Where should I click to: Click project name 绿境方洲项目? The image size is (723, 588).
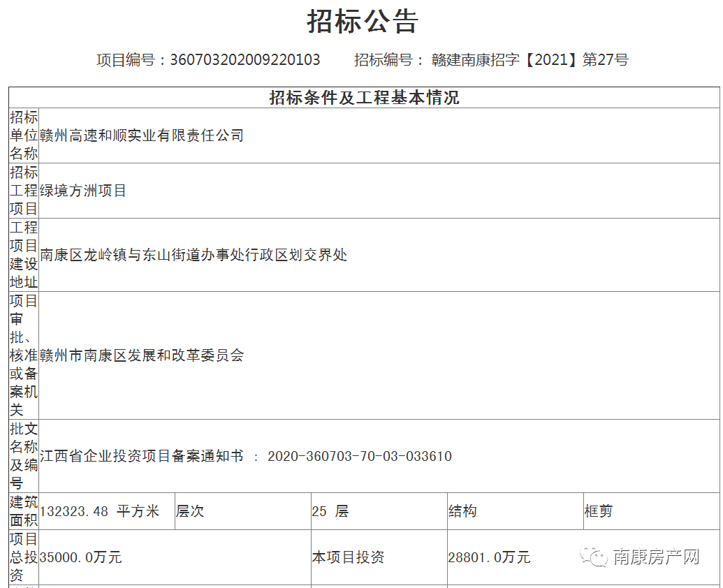pyautogui.click(x=83, y=191)
